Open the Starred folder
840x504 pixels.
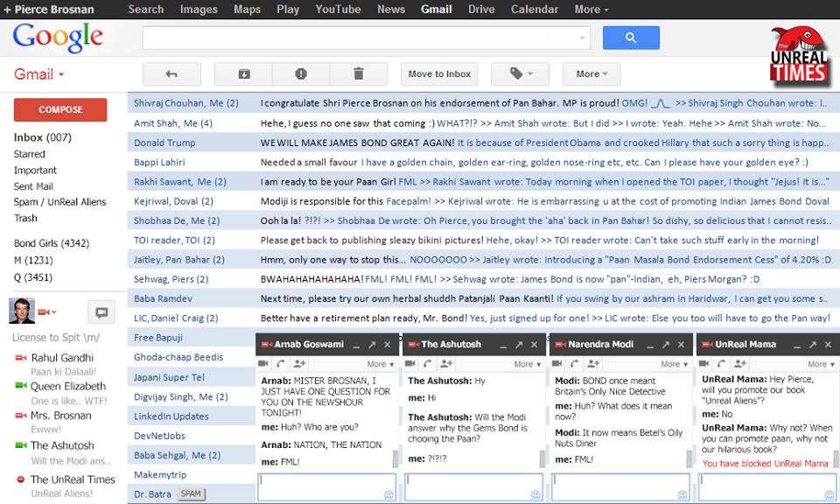coord(30,154)
